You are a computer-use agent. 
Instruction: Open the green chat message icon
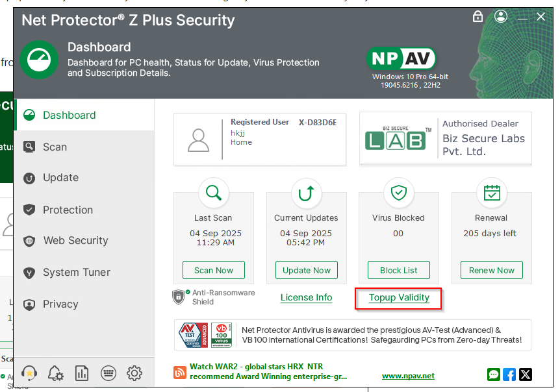coord(494,374)
